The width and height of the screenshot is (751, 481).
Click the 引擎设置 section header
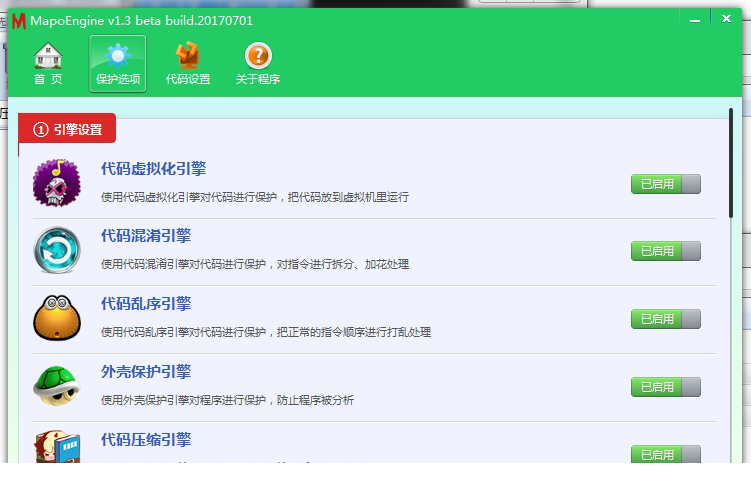67,129
